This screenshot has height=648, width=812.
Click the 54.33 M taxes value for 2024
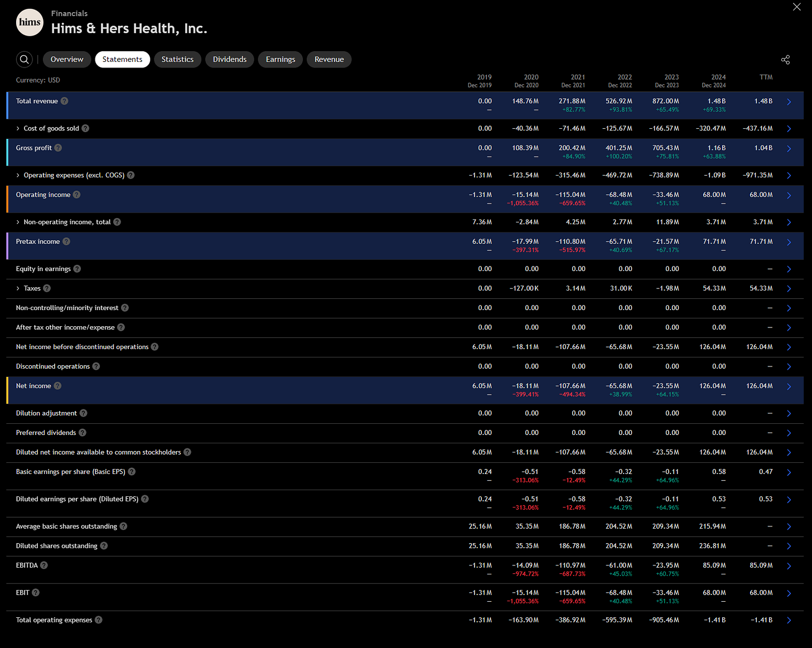click(x=714, y=288)
